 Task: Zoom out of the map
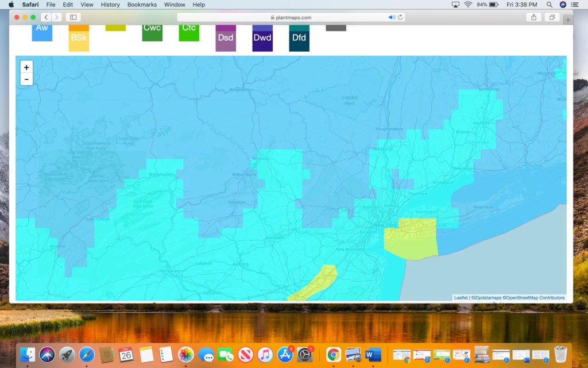tap(26, 79)
